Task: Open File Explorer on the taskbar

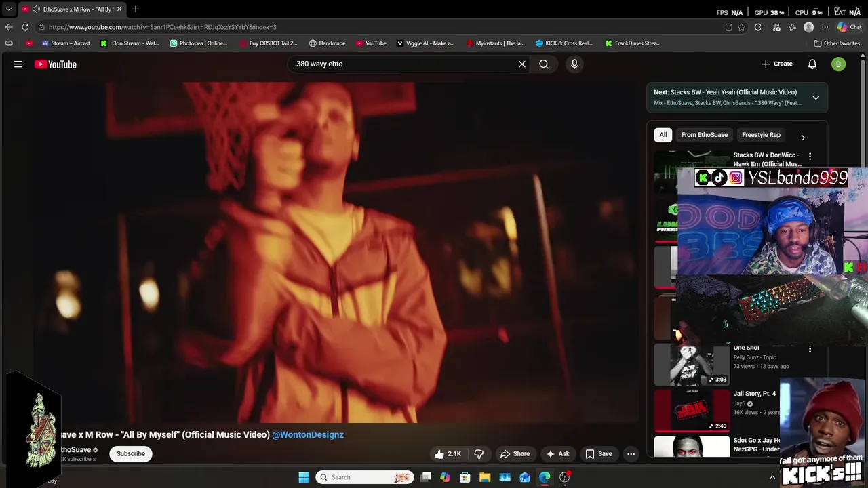Action: (485, 477)
